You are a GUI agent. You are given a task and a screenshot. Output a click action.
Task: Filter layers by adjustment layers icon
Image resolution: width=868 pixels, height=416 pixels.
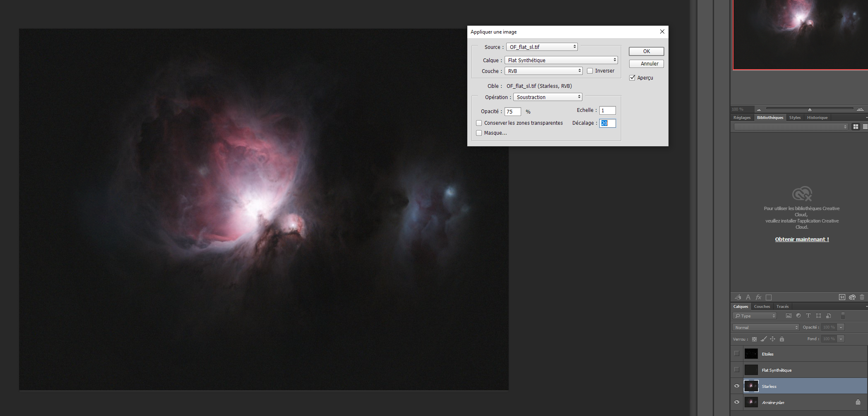pos(798,316)
